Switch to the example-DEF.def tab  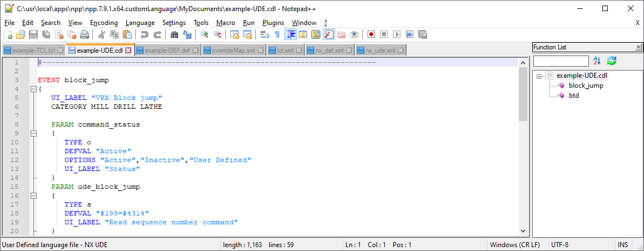tap(167, 51)
